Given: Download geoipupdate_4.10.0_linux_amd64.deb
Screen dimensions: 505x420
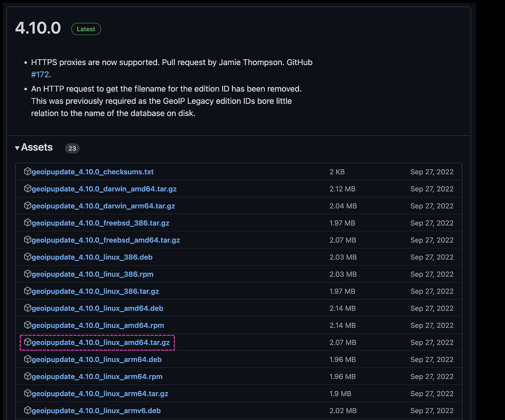Looking at the screenshot, I should (97, 308).
